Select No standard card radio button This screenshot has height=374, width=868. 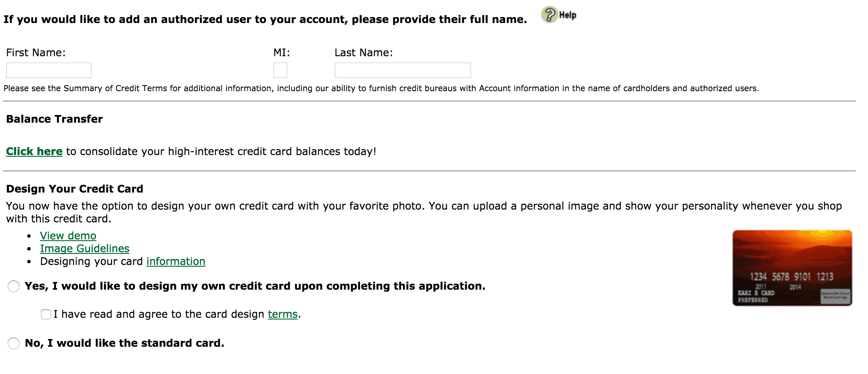(14, 343)
